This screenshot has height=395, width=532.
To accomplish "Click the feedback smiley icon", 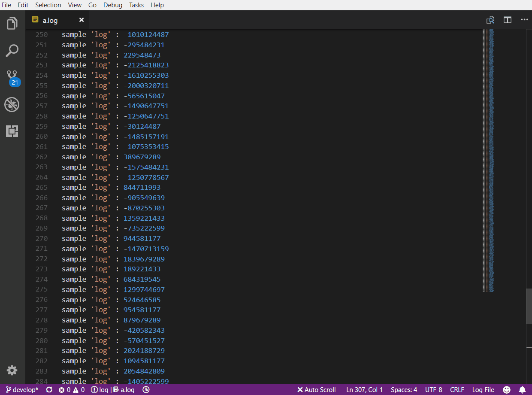I will pos(507,390).
